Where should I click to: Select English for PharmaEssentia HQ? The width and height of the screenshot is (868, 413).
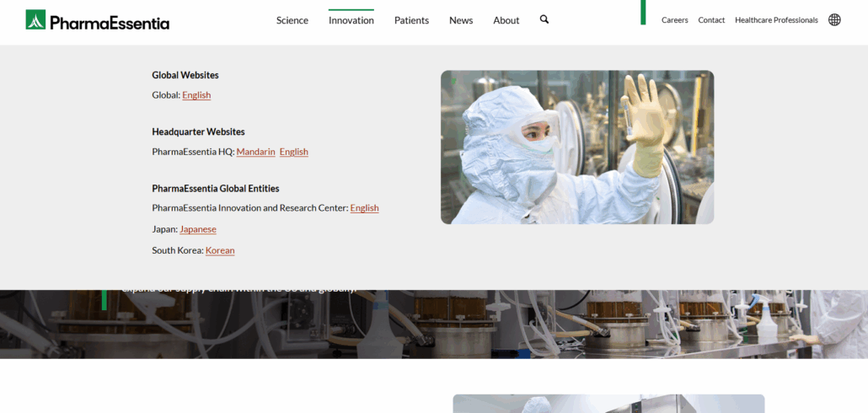pyautogui.click(x=294, y=152)
